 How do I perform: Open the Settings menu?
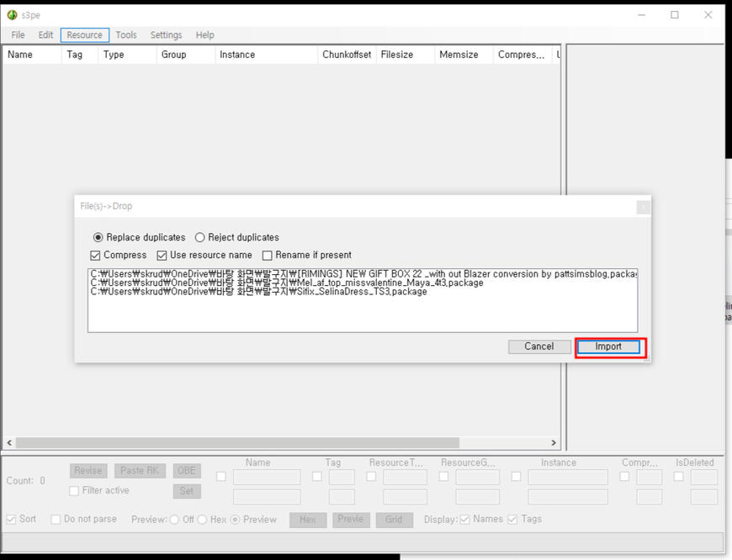click(x=166, y=35)
